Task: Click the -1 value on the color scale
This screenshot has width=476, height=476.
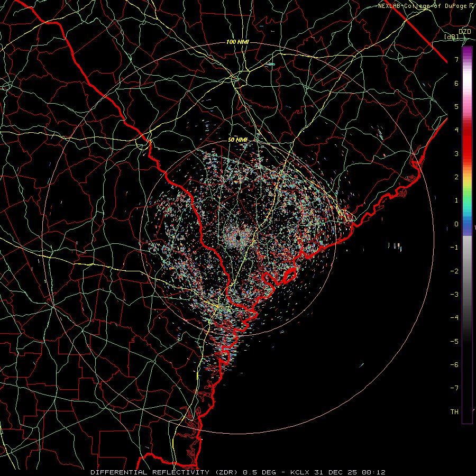Action: coord(454,248)
